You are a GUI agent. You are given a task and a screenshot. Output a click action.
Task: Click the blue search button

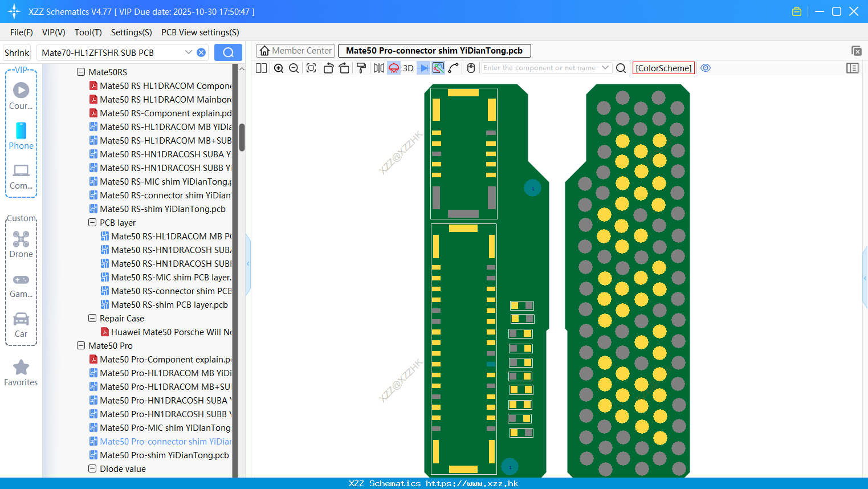click(228, 52)
